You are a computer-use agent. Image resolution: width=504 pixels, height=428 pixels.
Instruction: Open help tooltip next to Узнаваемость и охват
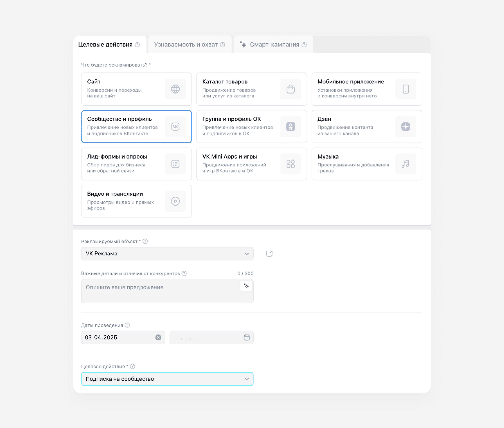coord(222,45)
